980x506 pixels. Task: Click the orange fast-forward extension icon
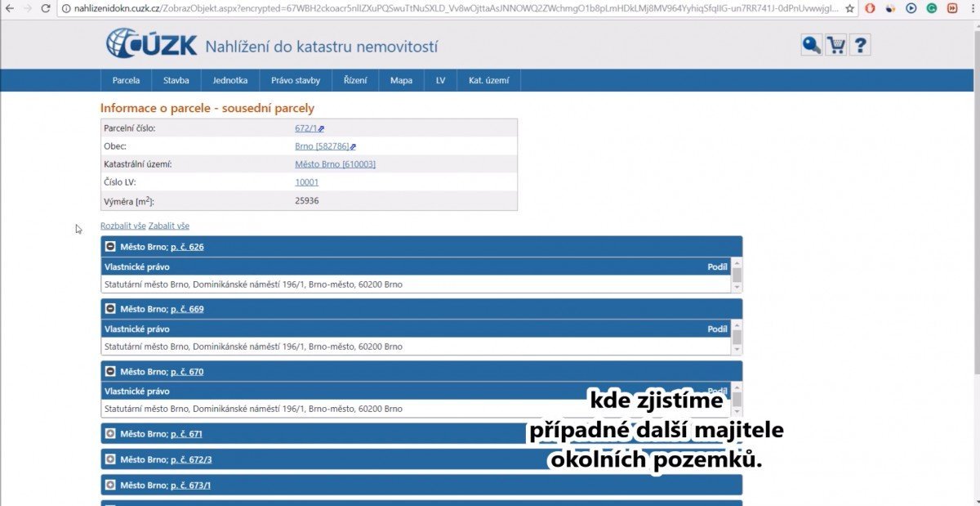pyautogui.click(x=952, y=8)
